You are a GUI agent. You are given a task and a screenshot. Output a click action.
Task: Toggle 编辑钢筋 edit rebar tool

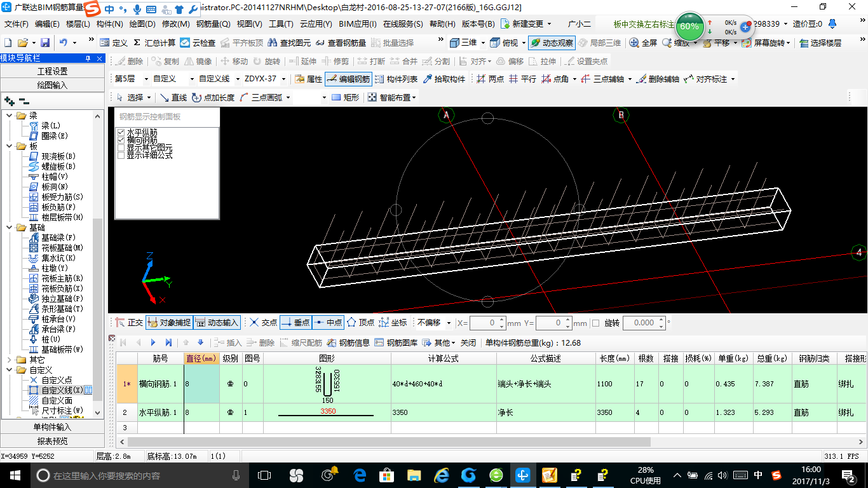pyautogui.click(x=348, y=79)
